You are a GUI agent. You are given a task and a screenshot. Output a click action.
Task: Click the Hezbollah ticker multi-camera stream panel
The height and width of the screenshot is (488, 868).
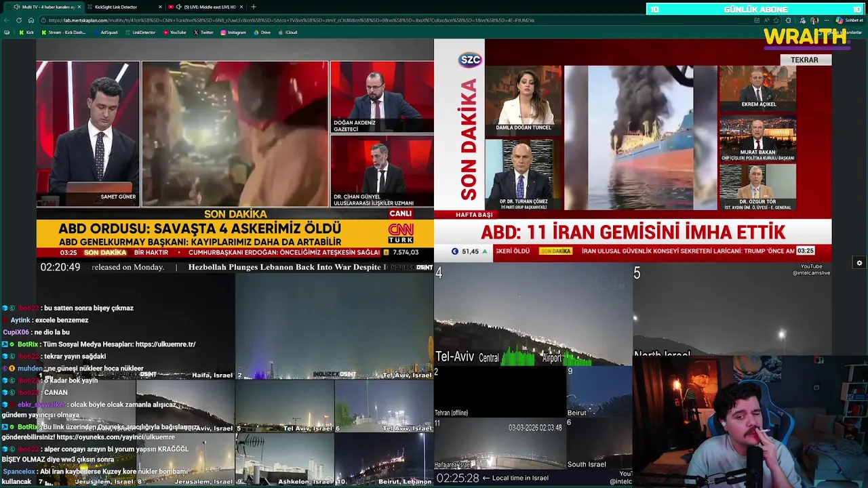(x=235, y=374)
